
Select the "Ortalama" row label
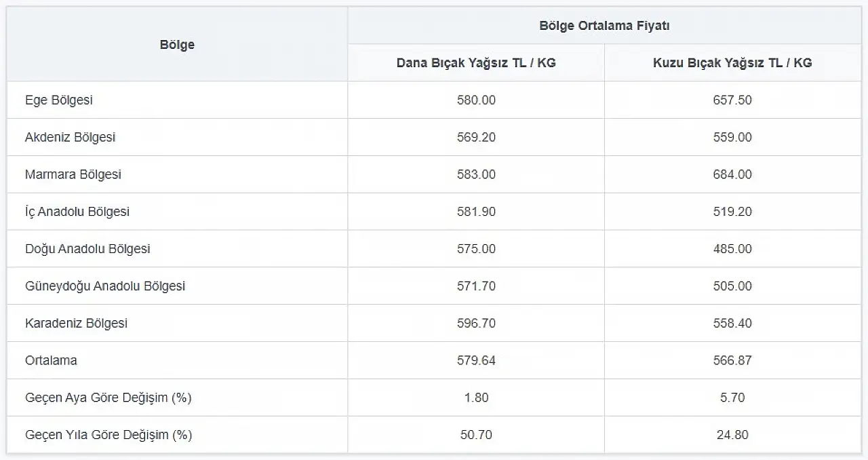51,361
